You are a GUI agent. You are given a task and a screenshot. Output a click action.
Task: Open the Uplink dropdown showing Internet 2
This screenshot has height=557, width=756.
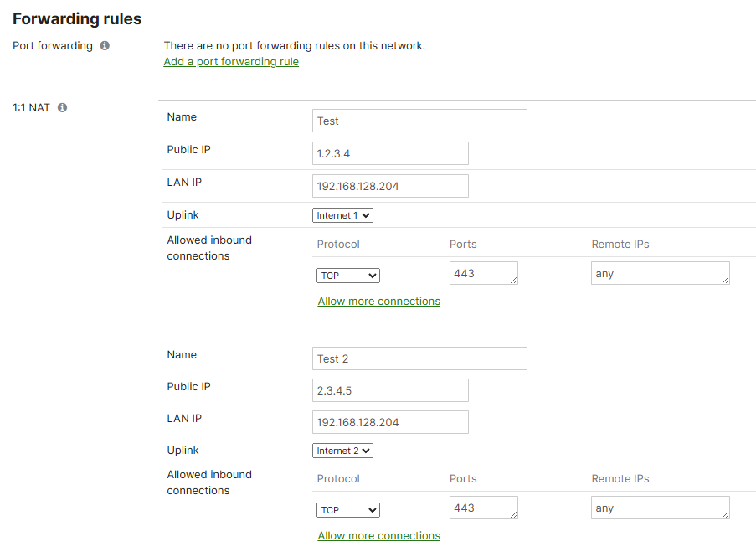[x=342, y=450]
